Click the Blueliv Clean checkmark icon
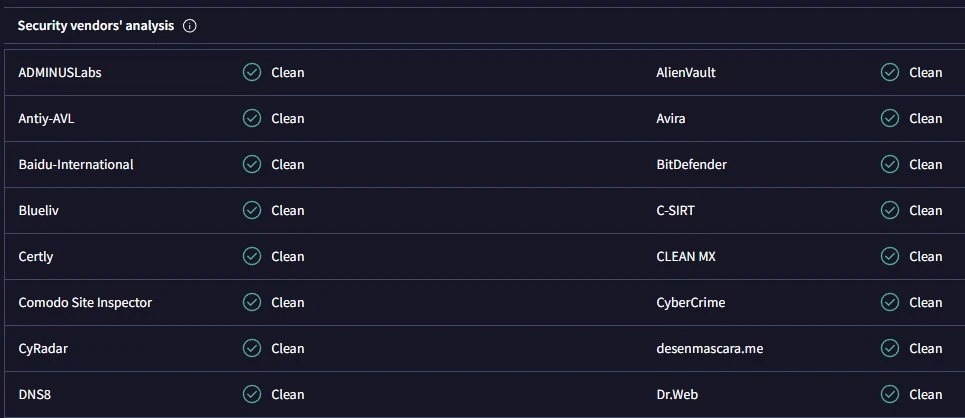Viewport: 965px width, 418px height. pos(252,210)
